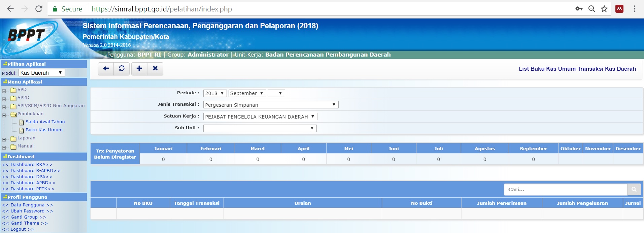Open Dashboard RKA link
The image size is (644, 233).
[27, 165]
